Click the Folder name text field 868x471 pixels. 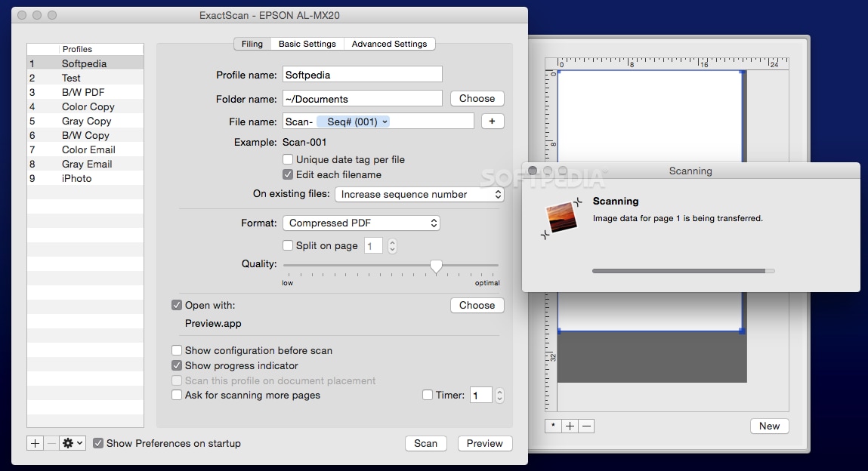pos(363,99)
